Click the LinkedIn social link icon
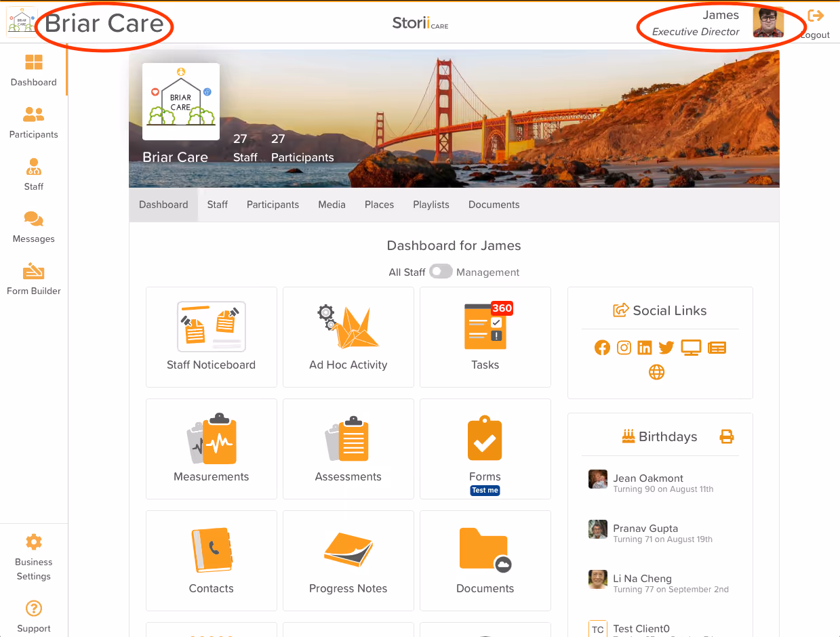 pos(645,348)
